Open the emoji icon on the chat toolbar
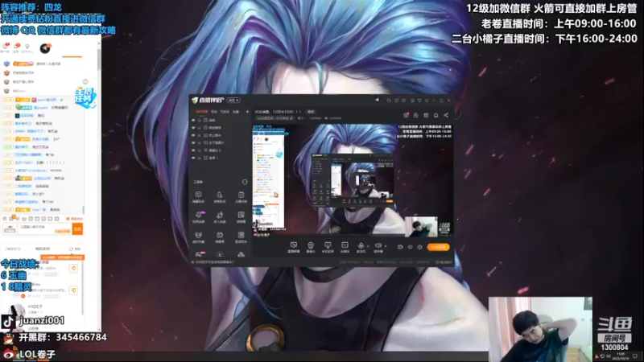Screen dimensions: 644x362 (5, 219)
